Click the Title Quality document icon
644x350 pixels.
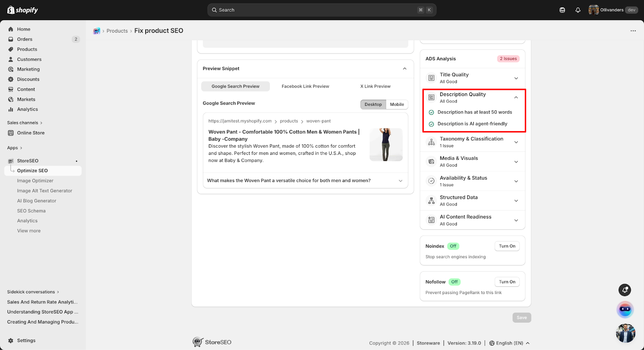tap(431, 78)
